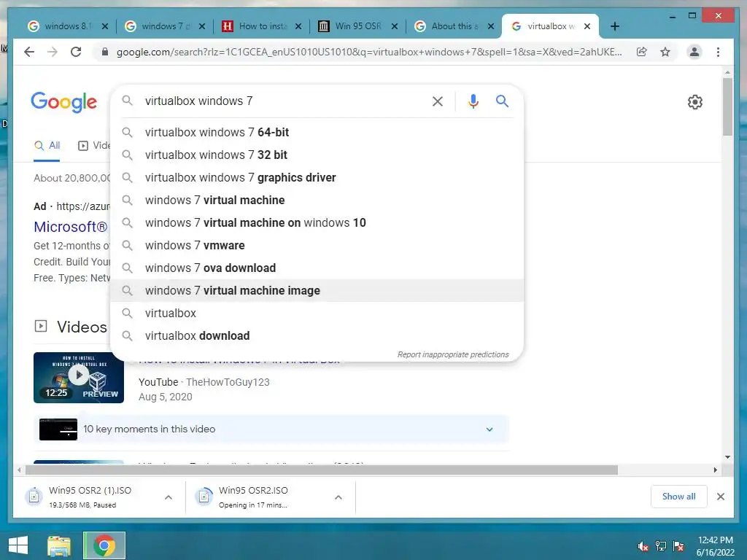The image size is (747, 560).
Task: Click the padlock site info icon
Action: [105, 52]
